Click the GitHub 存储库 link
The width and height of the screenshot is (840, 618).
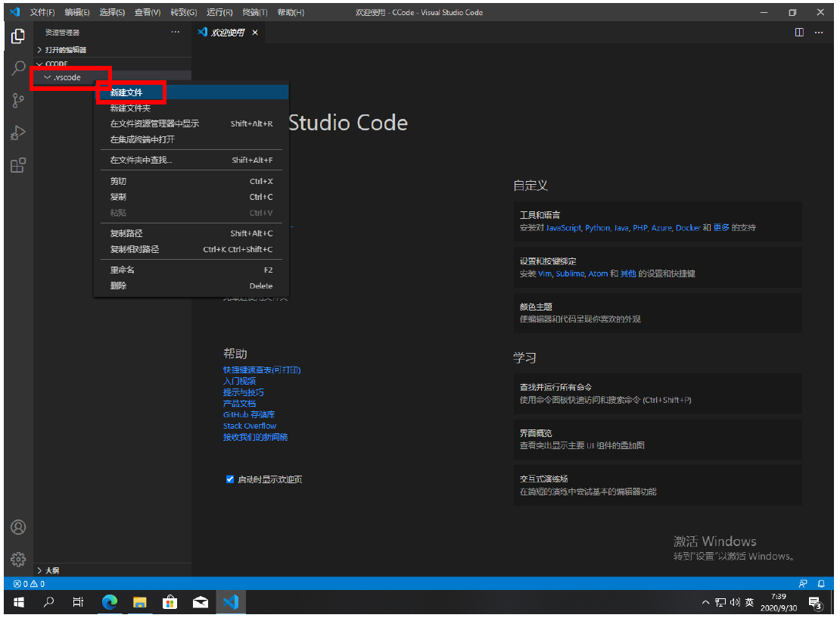pos(249,415)
